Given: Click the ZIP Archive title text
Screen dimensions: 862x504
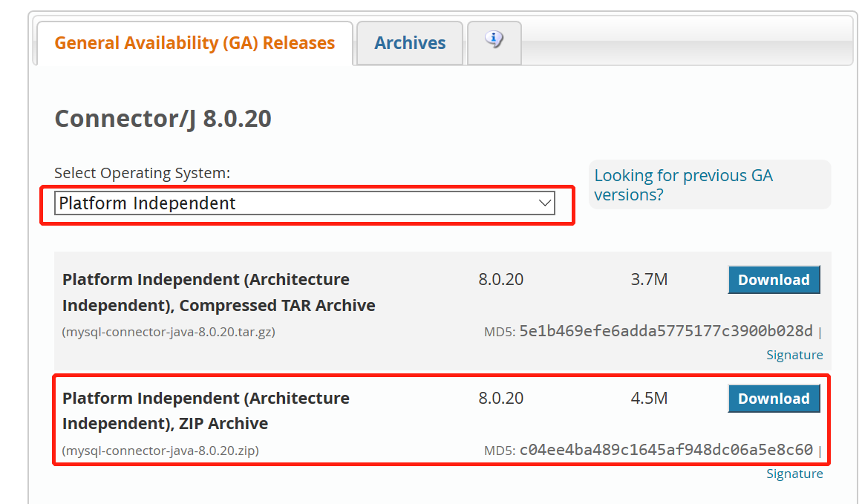Looking at the screenshot, I should point(206,410).
